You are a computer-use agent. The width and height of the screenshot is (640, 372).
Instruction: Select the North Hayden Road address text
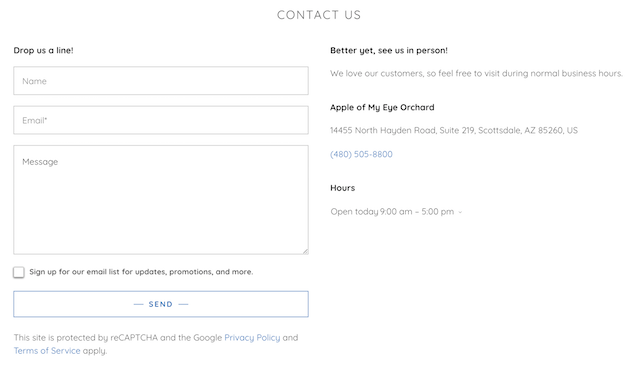[x=454, y=130]
